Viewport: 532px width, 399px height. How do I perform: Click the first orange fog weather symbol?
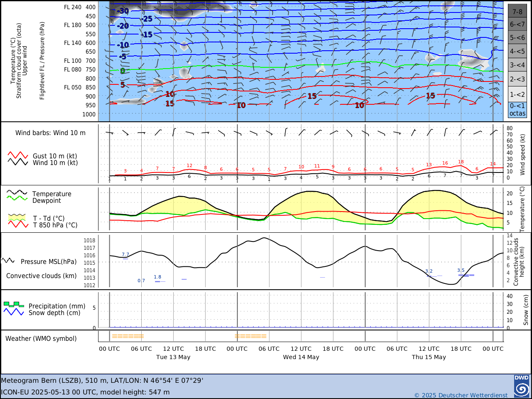[128, 336]
